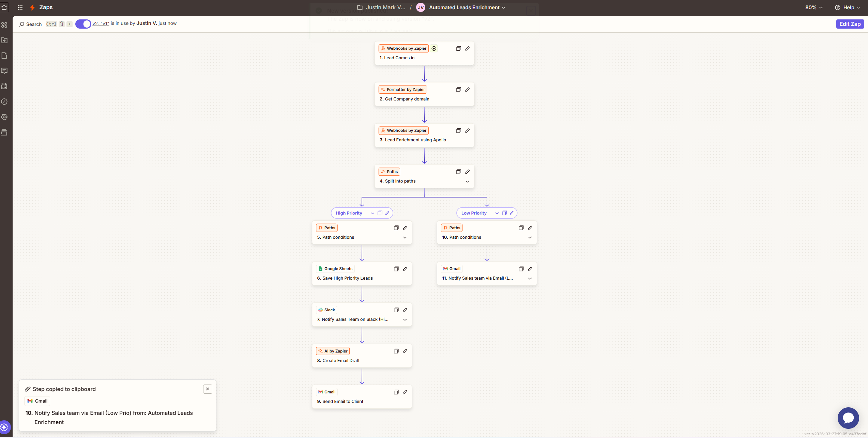Open the calendar icon in the sidebar
The height and width of the screenshot is (438, 868).
tap(4, 86)
